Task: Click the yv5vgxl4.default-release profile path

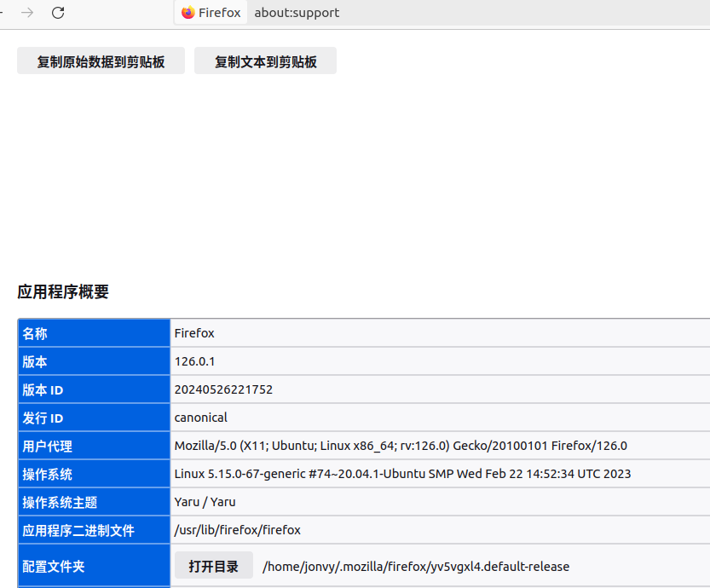Action: tap(416, 567)
